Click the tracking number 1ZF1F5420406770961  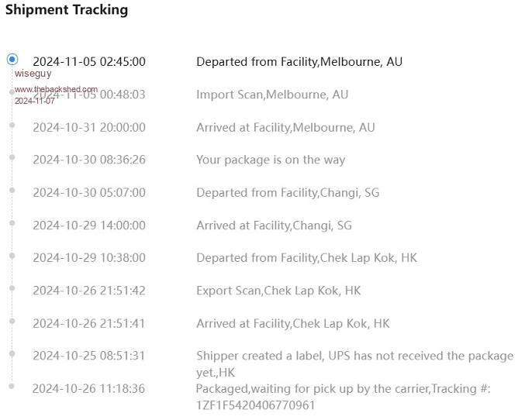(x=255, y=405)
